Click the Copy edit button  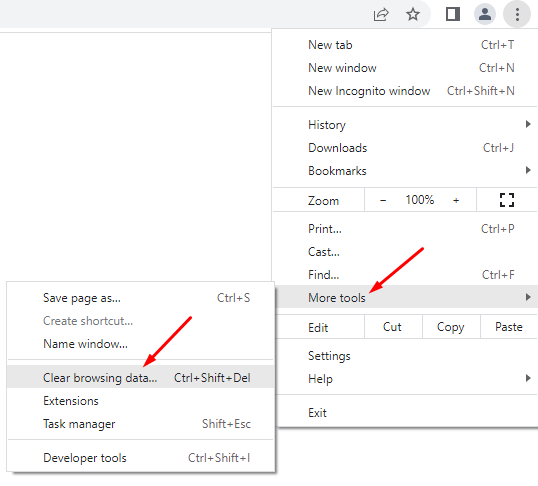(451, 327)
